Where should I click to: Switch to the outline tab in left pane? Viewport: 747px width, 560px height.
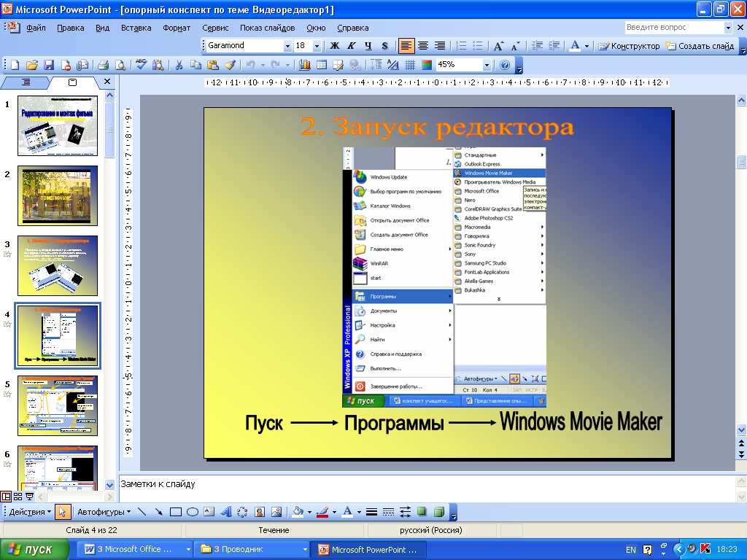[x=26, y=82]
